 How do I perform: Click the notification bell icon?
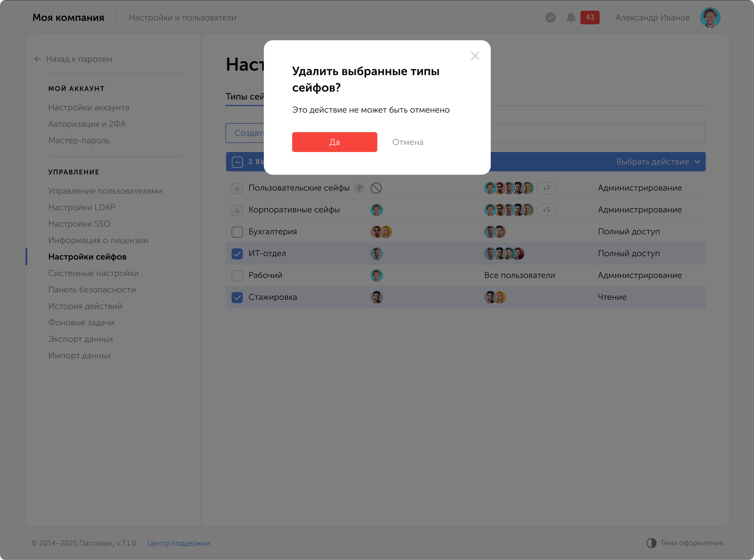coord(571,18)
